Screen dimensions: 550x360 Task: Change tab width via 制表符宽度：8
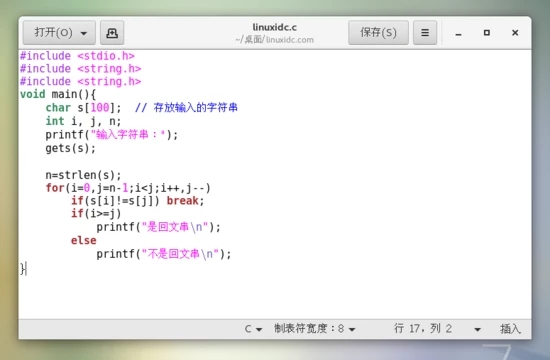[x=315, y=329]
